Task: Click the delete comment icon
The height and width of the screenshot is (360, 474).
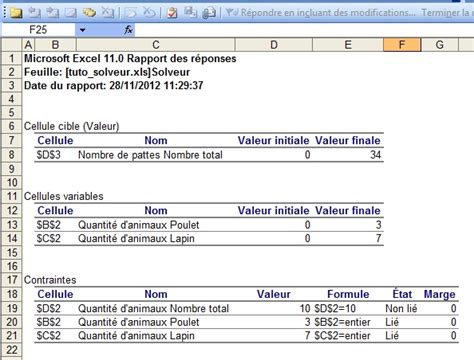Action: coord(108,13)
